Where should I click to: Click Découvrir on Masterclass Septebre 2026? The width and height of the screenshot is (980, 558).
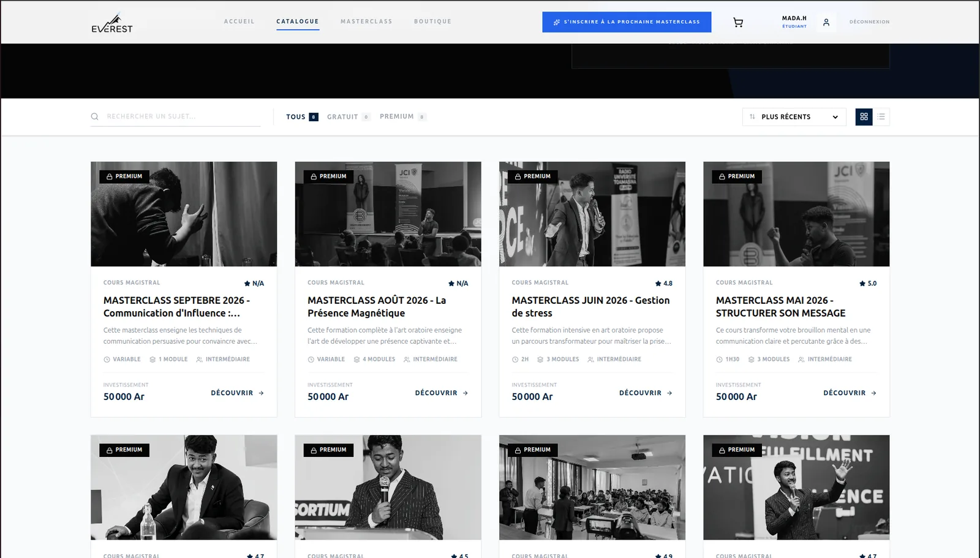click(237, 393)
